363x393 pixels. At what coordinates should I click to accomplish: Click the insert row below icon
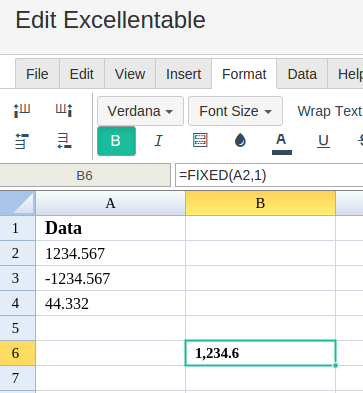[x=64, y=141]
